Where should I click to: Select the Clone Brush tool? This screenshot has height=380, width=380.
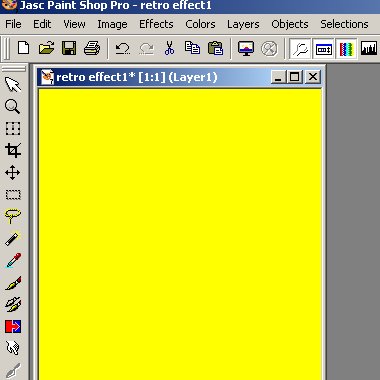tap(13, 305)
